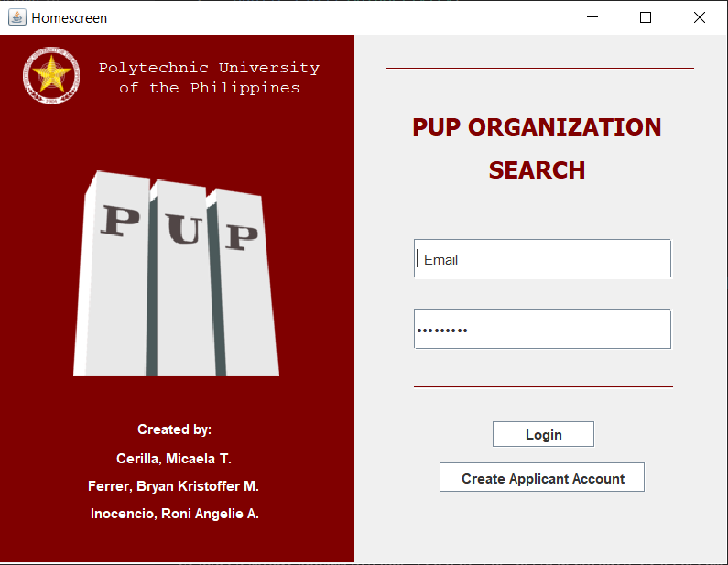
Task: Minimize the Homescreen window
Action: (x=592, y=17)
